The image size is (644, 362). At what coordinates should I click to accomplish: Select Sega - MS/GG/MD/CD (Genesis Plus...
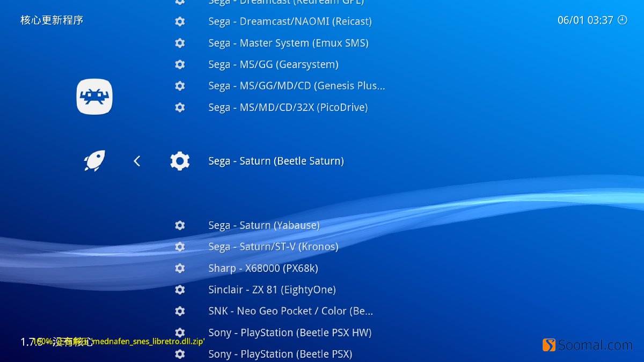click(297, 86)
